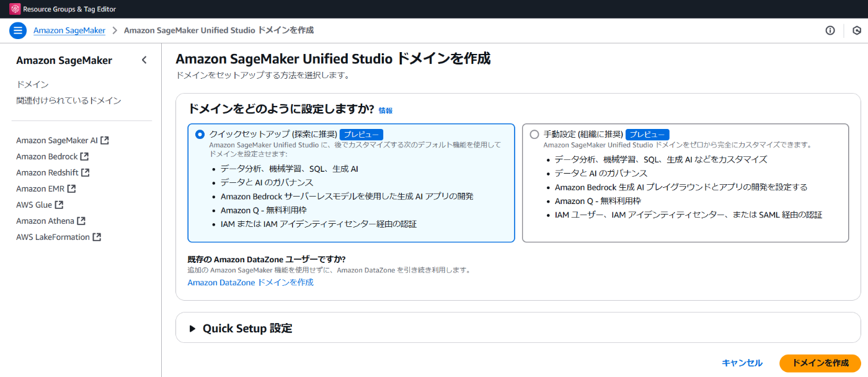Screen dimensions: 868x377
Task: Select the クイックセットアップ radio button
Action: pos(200,135)
